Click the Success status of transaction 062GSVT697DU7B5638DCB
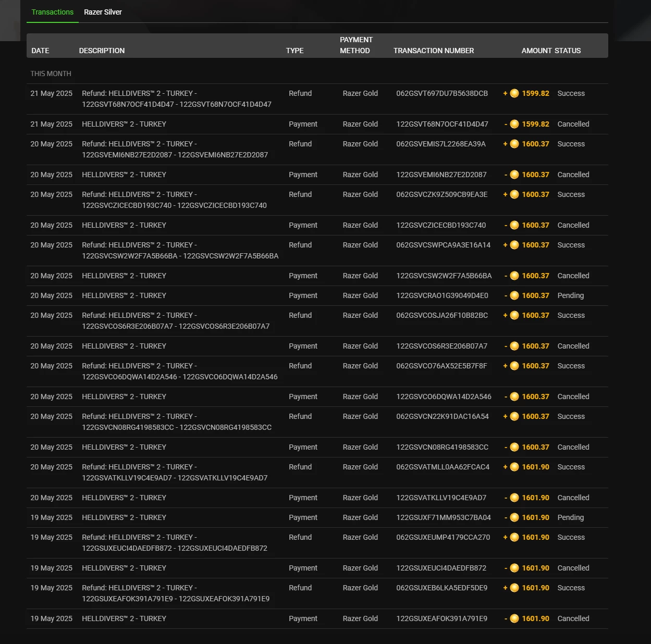This screenshot has height=644, width=651. pyautogui.click(x=571, y=93)
